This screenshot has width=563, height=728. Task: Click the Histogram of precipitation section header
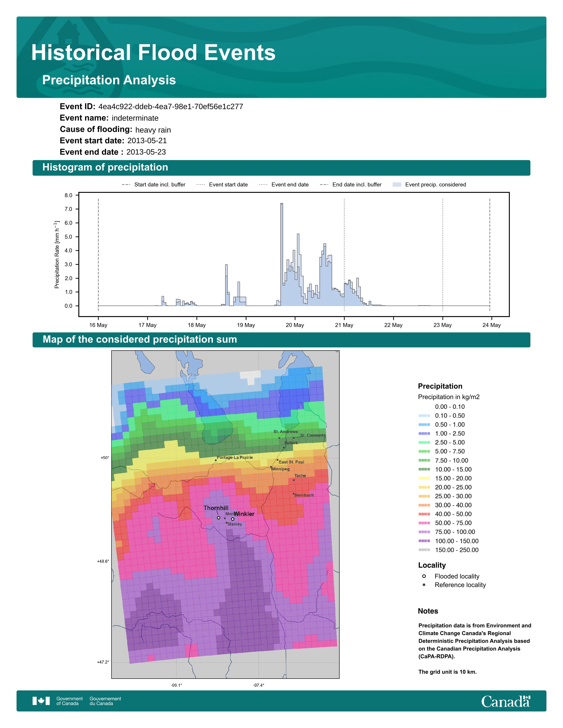point(105,167)
